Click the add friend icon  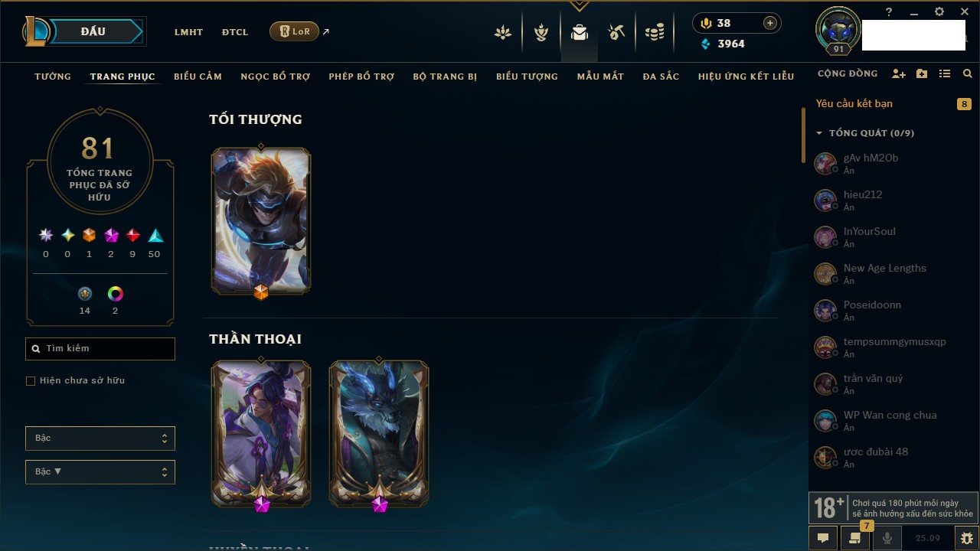coord(899,74)
